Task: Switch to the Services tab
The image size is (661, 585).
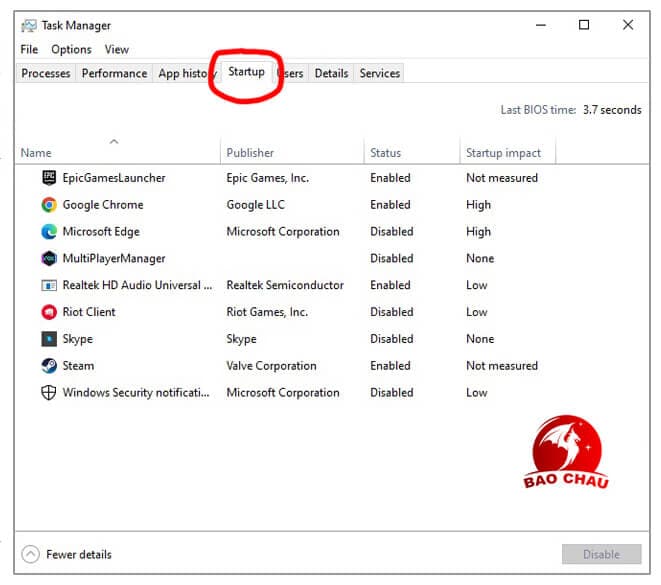Action: point(379,73)
